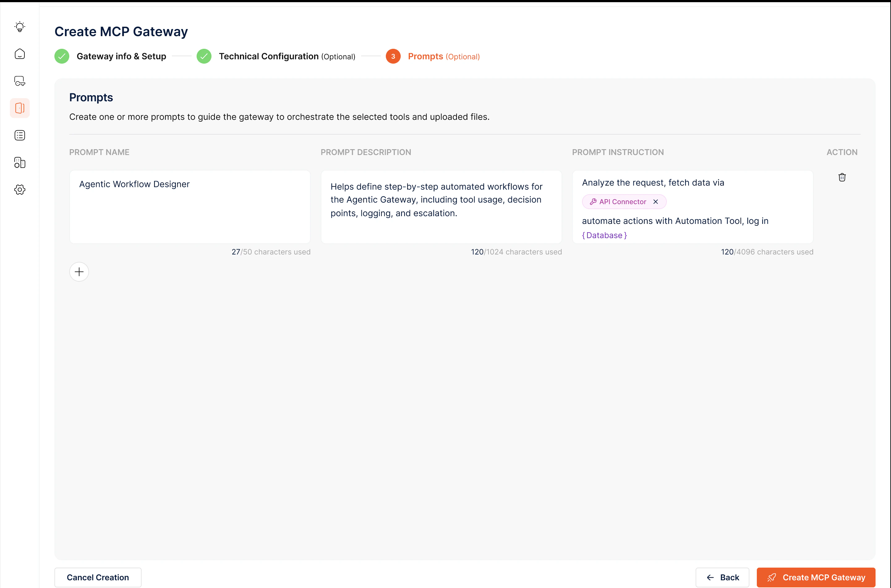Click the prompt description text field
The image size is (891, 588).
[x=441, y=207]
